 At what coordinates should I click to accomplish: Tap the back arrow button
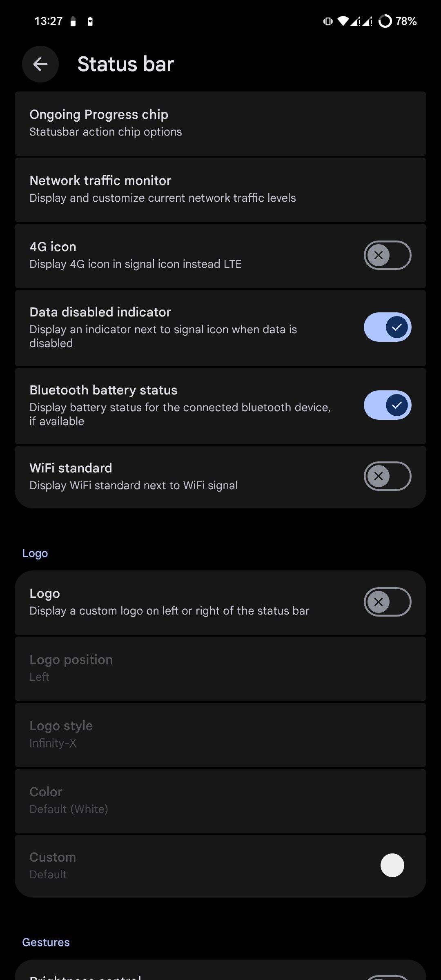tap(40, 64)
